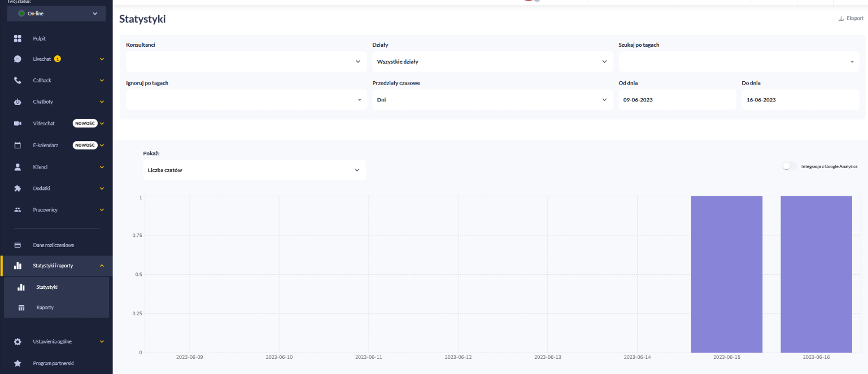The width and height of the screenshot is (868, 374).
Task: Click the Chatboty robot icon
Action: point(18,102)
